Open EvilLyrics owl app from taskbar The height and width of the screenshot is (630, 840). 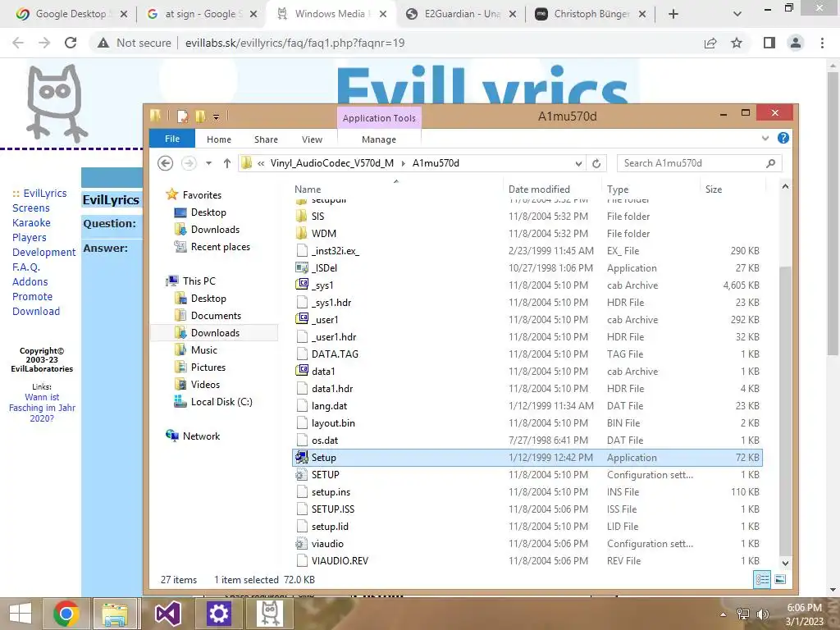point(269,614)
